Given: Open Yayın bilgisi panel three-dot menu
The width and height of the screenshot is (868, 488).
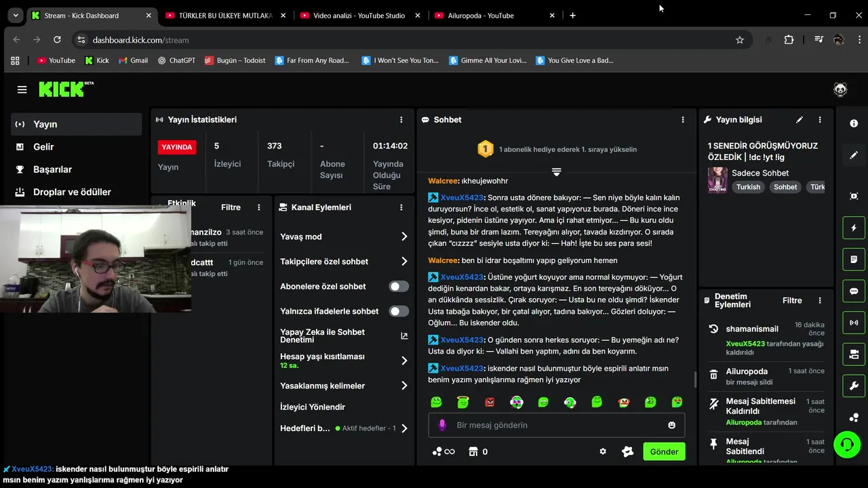Looking at the screenshot, I should click(x=820, y=120).
